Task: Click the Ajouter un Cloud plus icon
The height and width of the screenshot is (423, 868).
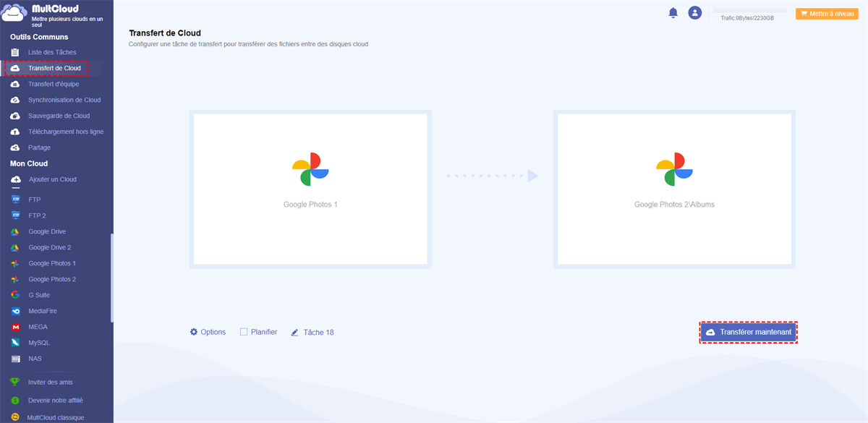Action: (15, 179)
